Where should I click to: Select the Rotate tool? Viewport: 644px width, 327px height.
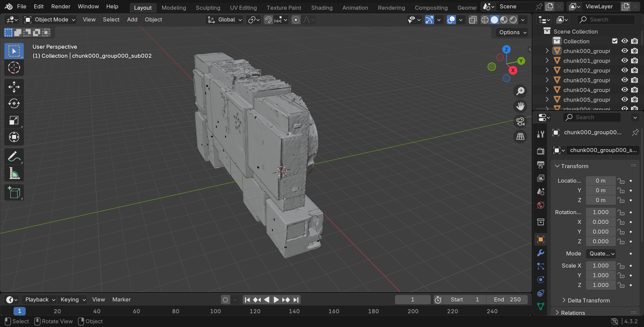coord(14,103)
